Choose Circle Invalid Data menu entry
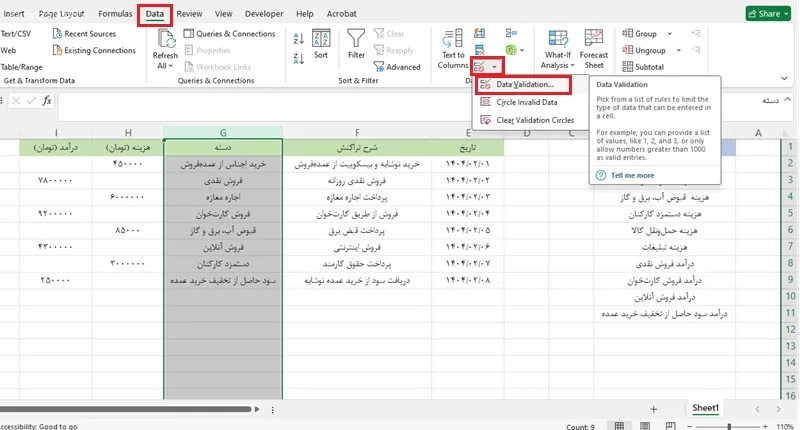 pyautogui.click(x=525, y=103)
